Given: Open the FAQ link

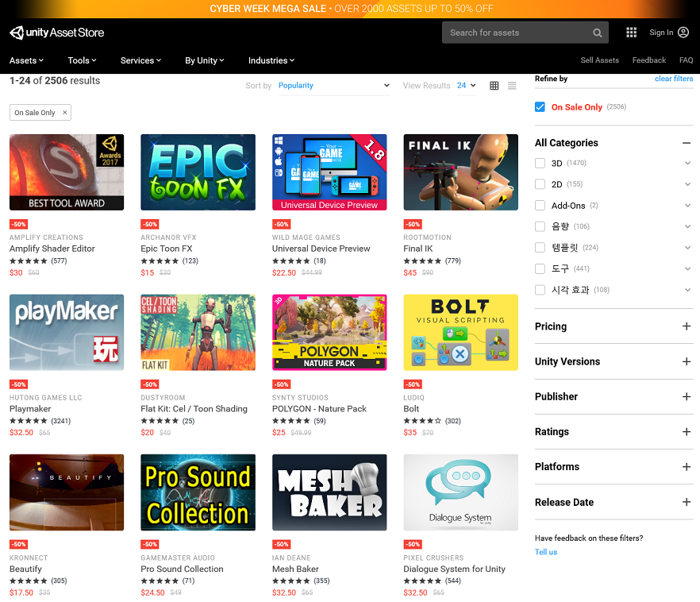Looking at the screenshot, I should pyautogui.click(x=687, y=60).
